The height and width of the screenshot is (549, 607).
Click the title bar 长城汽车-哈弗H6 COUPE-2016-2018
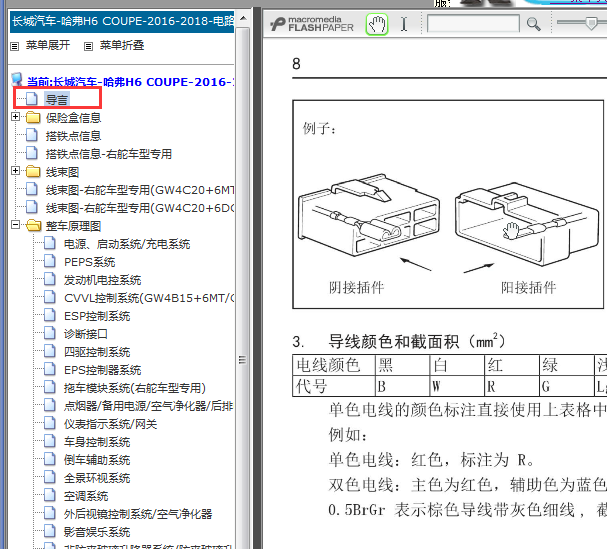(x=122, y=21)
